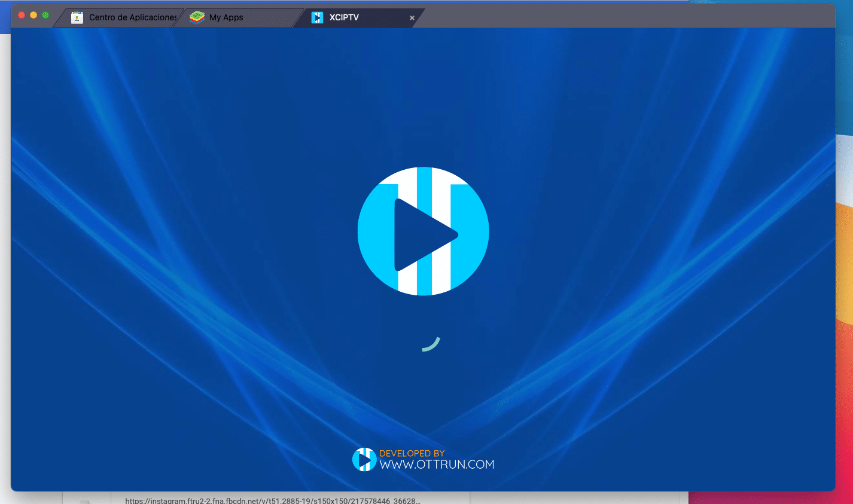Click the dark tab bar background area
The height and width of the screenshot is (504, 853).
598,17
